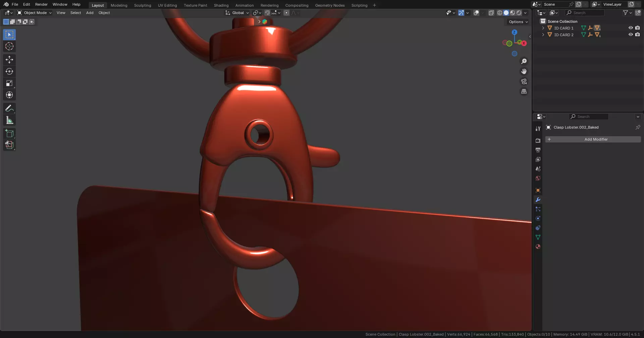Screen dimensions: 644x338
Task: Click the Scene Collection row
Action: pyautogui.click(x=588, y=21)
